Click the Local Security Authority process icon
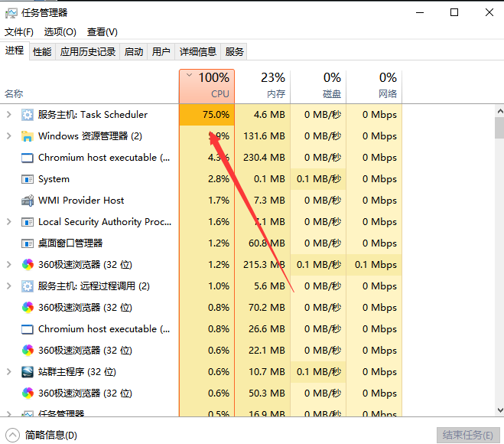Screen dimensions: 504x444 (28, 222)
